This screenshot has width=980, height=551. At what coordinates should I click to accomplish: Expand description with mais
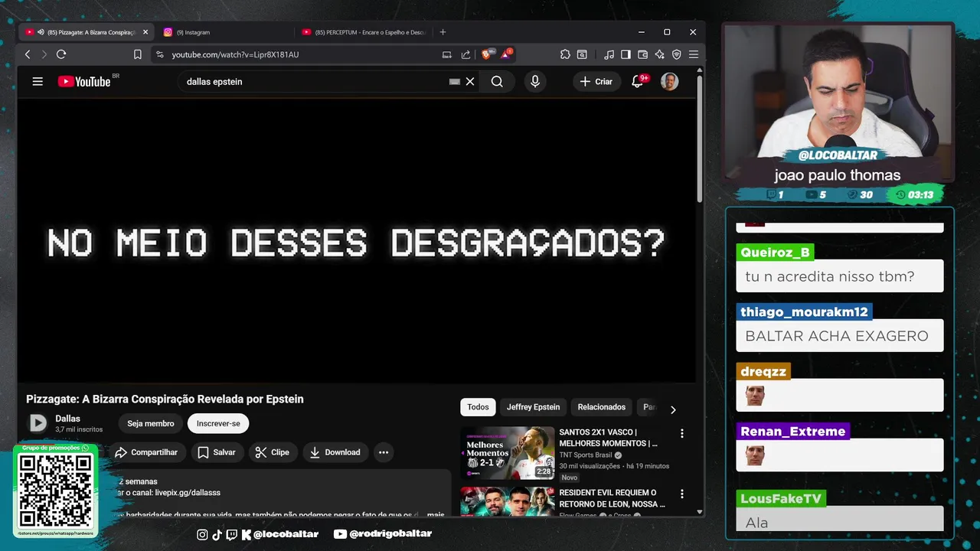(x=436, y=515)
